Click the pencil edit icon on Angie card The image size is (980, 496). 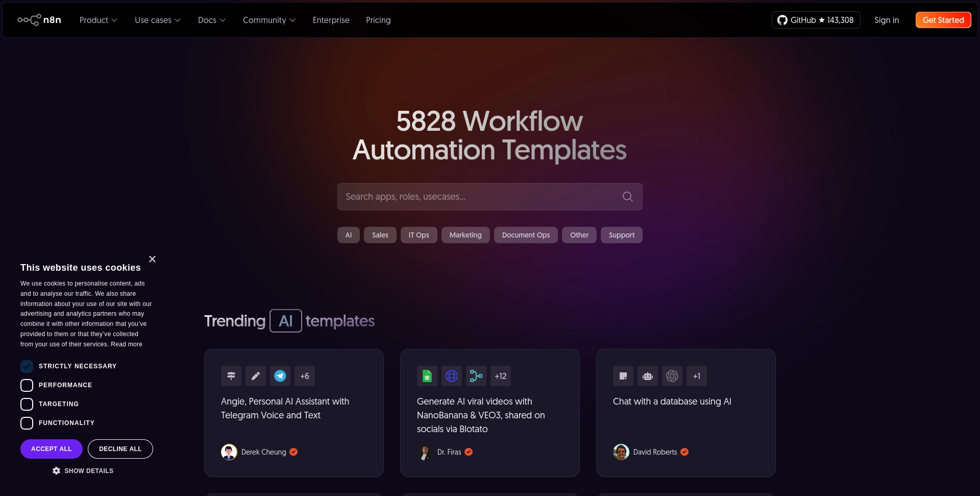(256, 376)
